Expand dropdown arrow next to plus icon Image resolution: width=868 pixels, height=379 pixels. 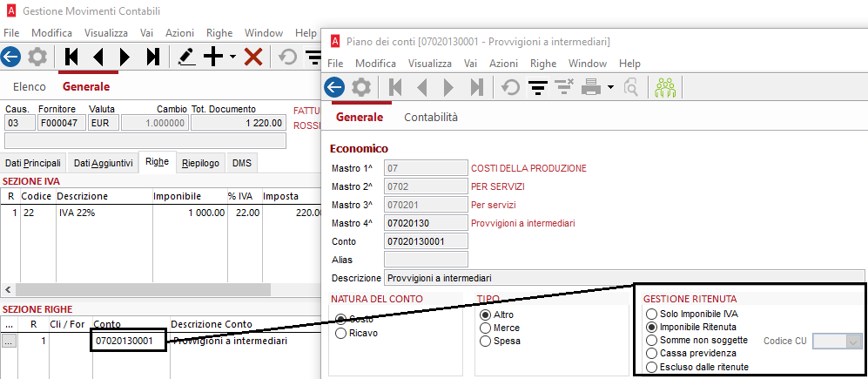[232, 57]
